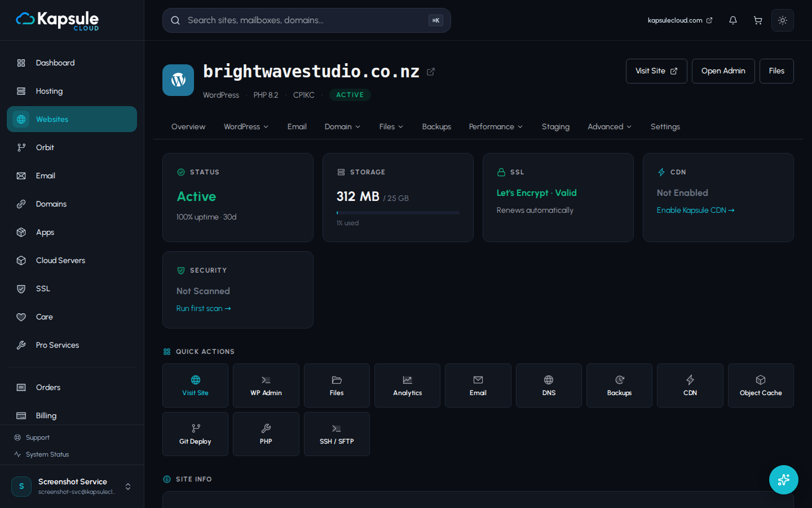This screenshot has height=508, width=812.
Task: Open Cloud Servers in the sidebar
Action: [x=72, y=260]
